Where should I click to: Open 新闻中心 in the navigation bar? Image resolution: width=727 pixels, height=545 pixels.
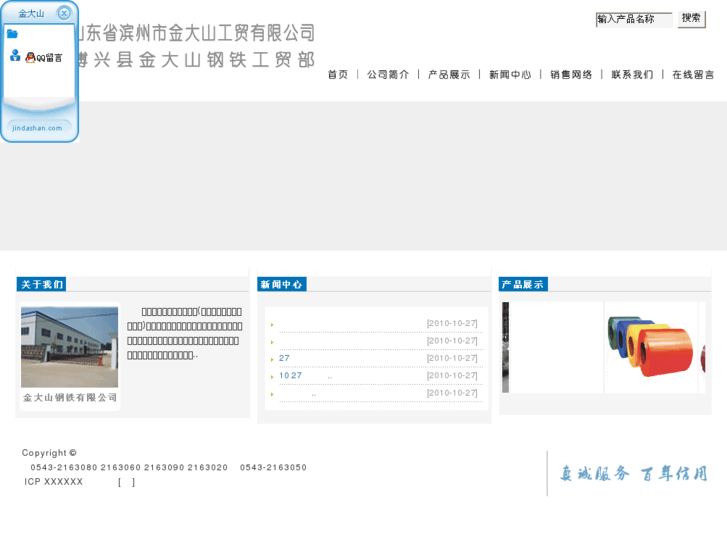point(510,75)
